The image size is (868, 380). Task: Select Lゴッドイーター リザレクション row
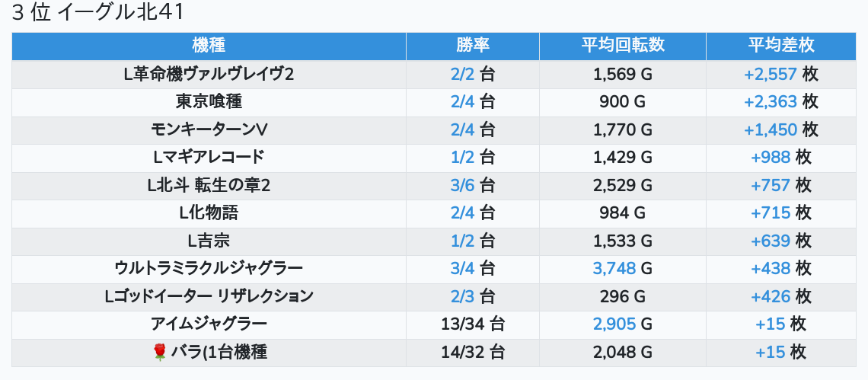pos(209,296)
